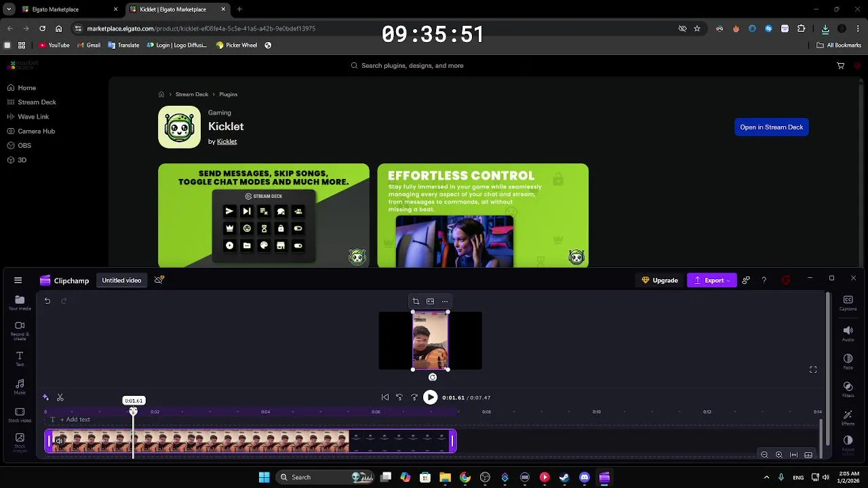
Task: Open the Elgato Marketplace shopping cart
Action: click(841, 66)
